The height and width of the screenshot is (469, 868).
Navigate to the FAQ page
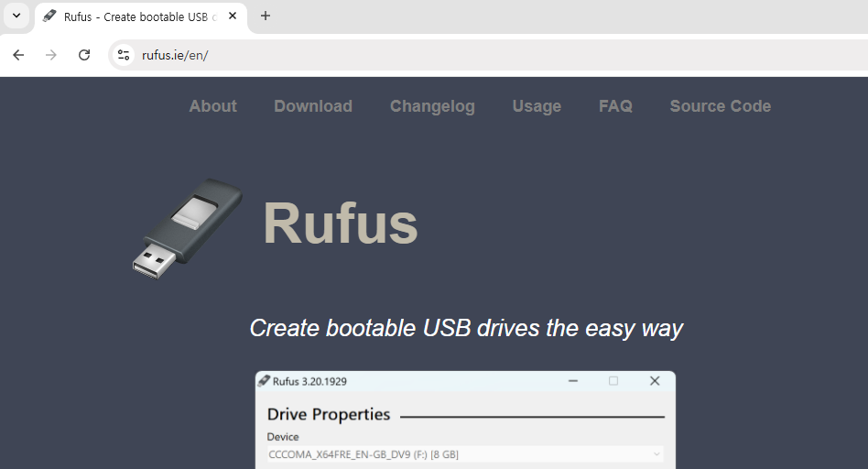pos(615,106)
